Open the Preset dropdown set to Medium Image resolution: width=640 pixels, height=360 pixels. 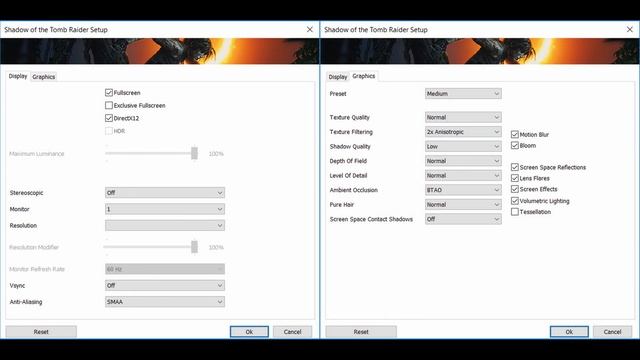point(463,93)
